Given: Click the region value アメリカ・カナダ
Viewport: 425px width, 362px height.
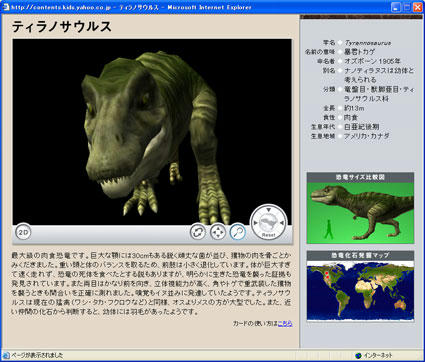Looking at the screenshot, I should coord(367,136).
